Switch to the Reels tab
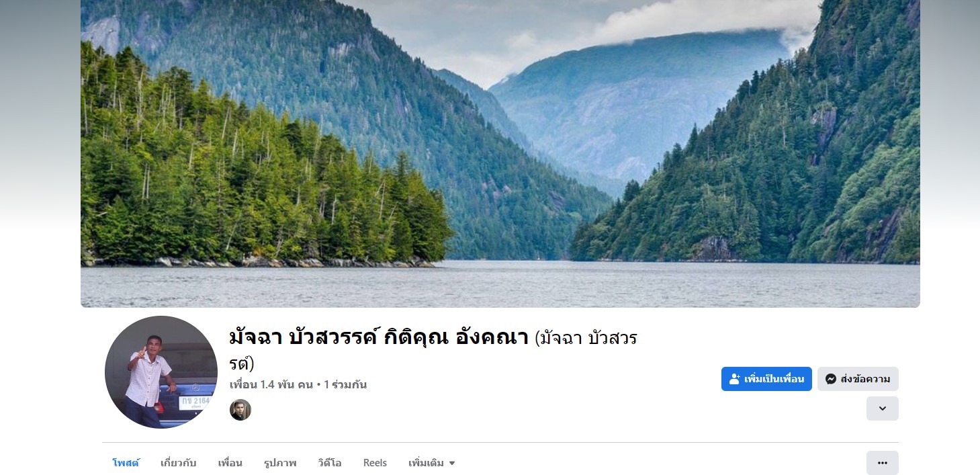This screenshot has width=980, height=475. [375, 463]
